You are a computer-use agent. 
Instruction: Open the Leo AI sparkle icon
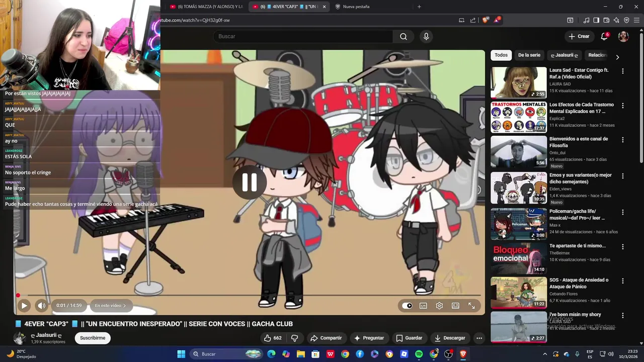click(616, 20)
